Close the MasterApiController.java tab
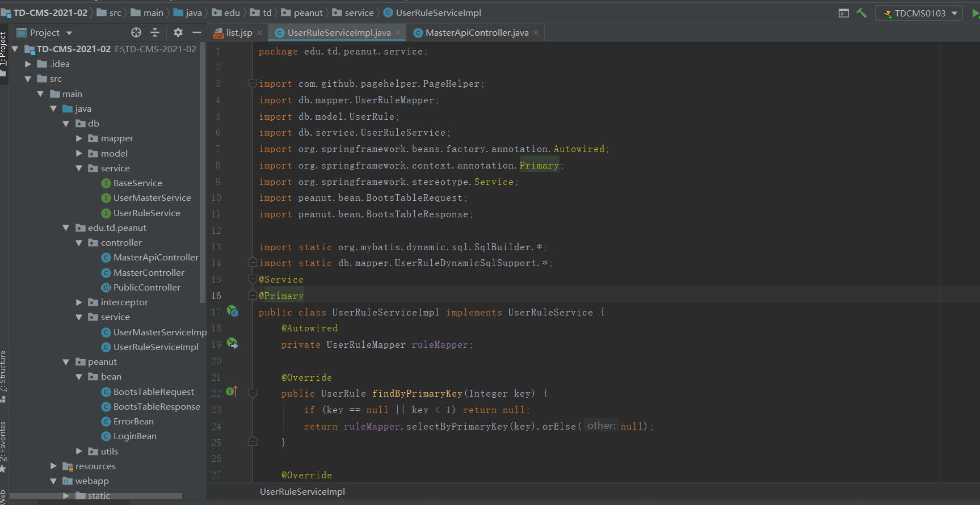This screenshot has height=505, width=980. pos(536,33)
